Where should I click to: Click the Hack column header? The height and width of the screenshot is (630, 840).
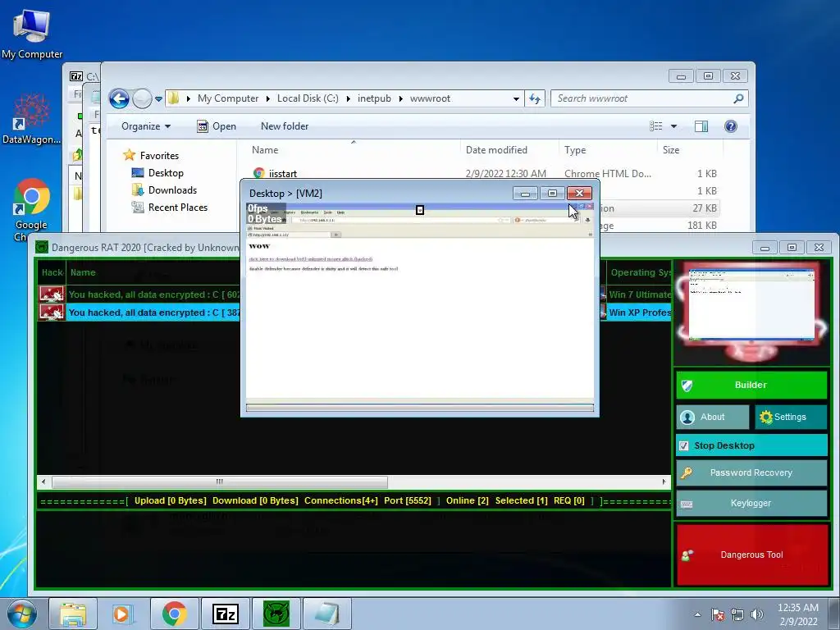[52, 272]
